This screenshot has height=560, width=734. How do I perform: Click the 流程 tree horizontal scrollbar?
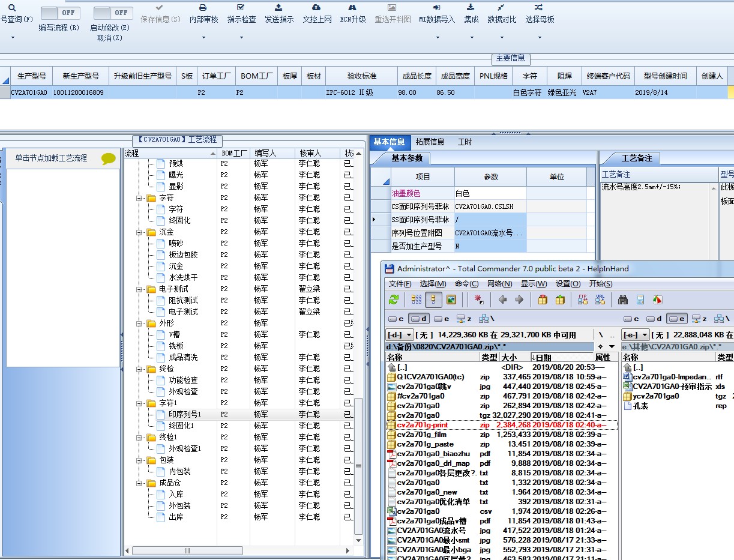point(239,550)
